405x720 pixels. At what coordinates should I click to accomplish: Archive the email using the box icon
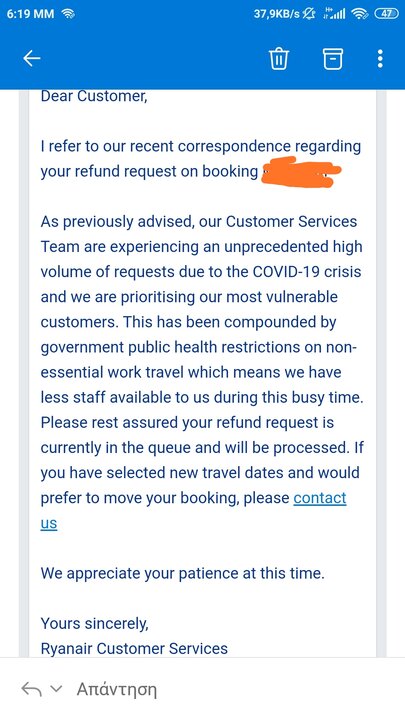333,59
